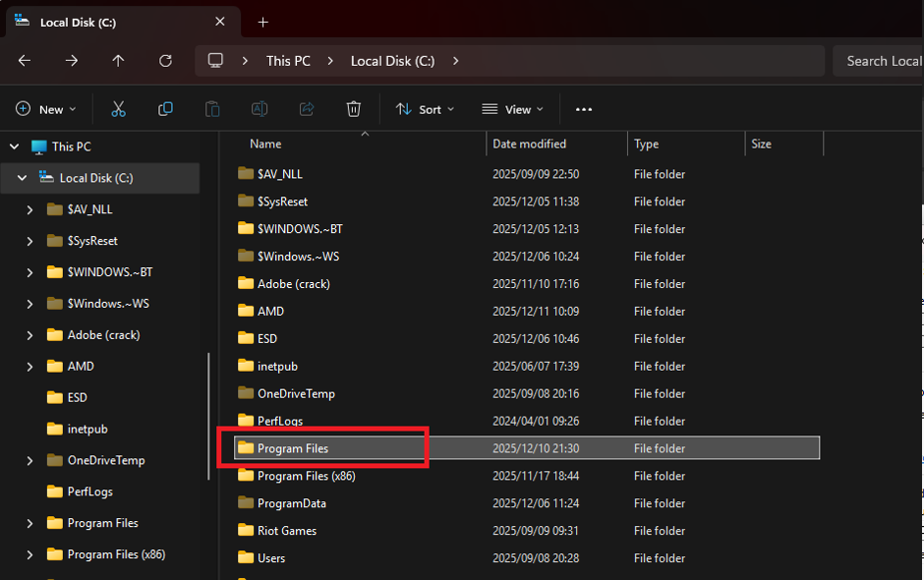Click the Delete trash icon
The width and height of the screenshot is (924, 580).
[x=354, y=109]
